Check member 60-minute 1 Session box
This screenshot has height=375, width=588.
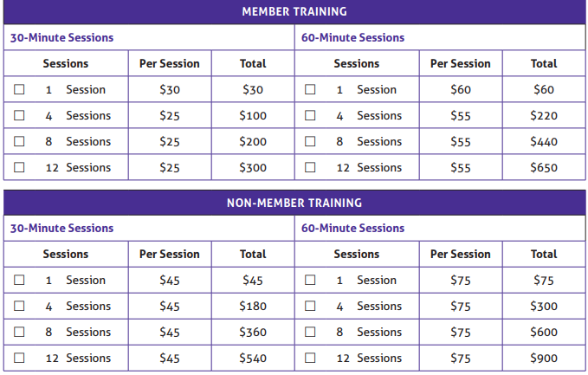(310, 89)
